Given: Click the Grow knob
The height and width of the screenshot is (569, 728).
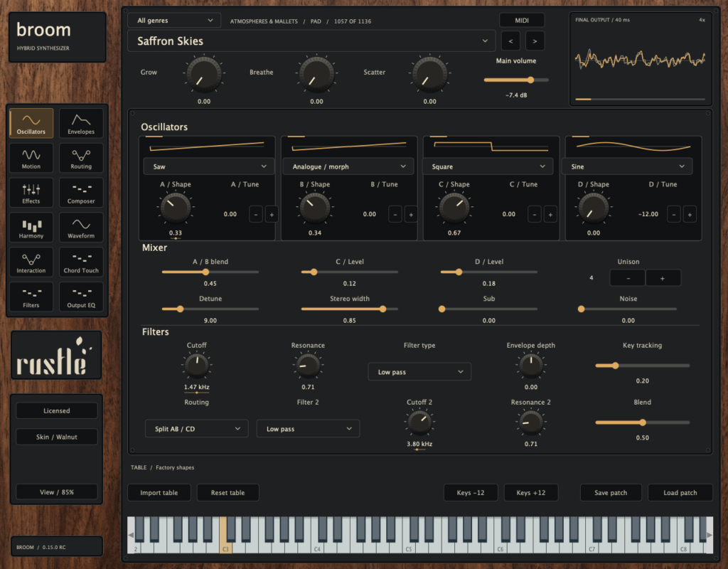Looking at the screenshot, I should [204, 74].
